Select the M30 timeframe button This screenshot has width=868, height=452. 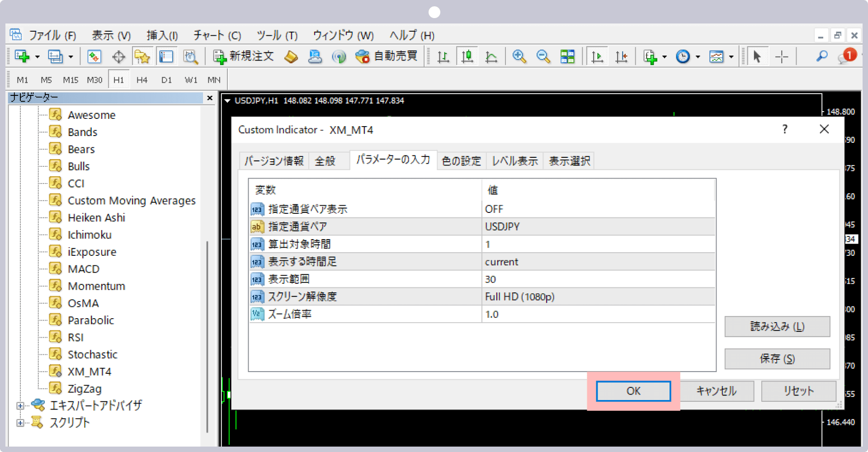94,80
